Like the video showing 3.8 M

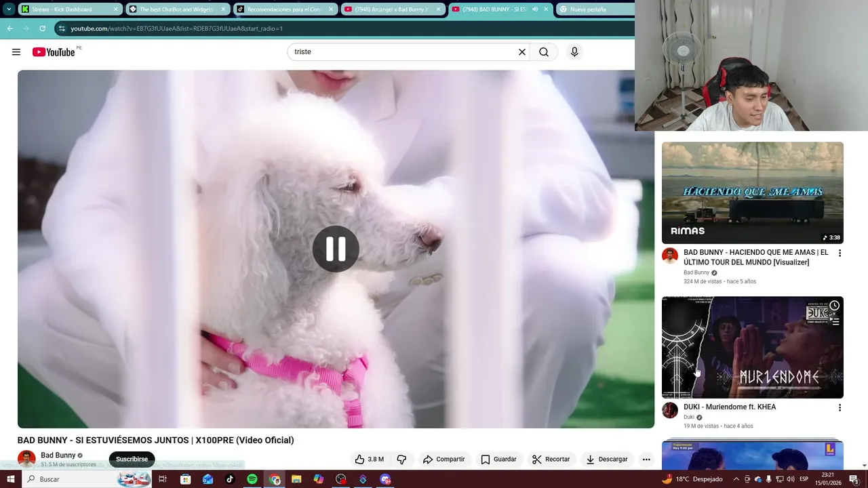tap(370, 459)
